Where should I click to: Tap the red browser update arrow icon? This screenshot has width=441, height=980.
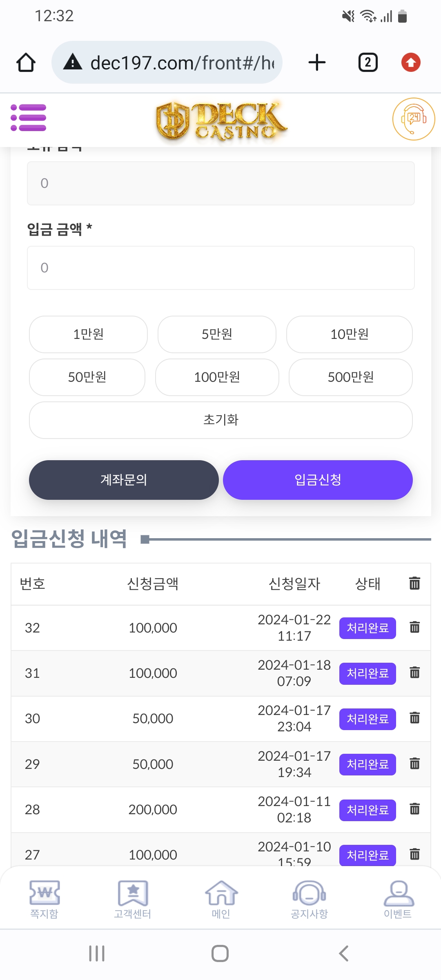click(411, 63)
